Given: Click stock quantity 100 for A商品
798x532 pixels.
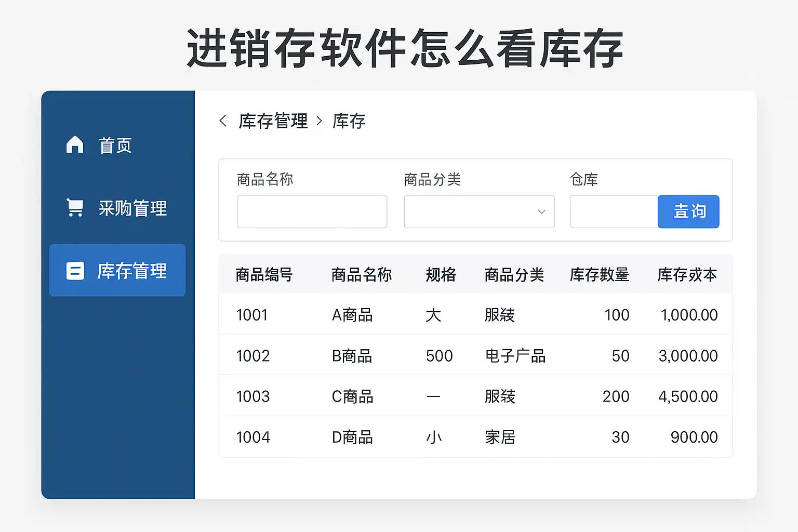Looking at the screenshot, I should (x=617, y=315).
